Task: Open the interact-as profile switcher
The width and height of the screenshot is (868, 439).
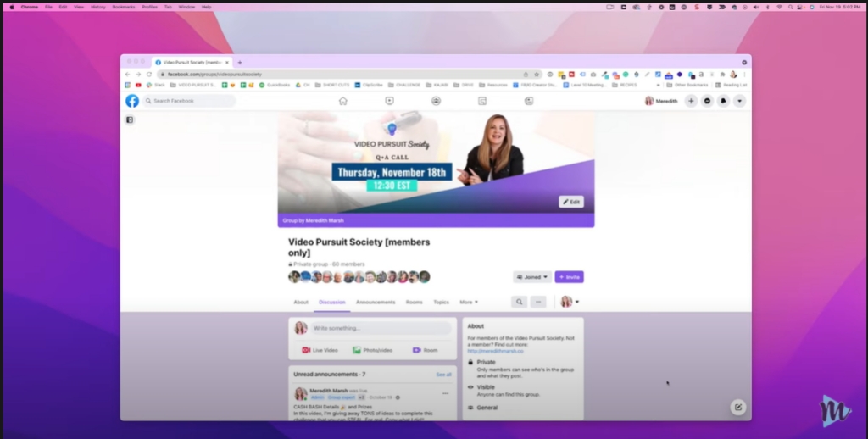Action: (570, 302)
